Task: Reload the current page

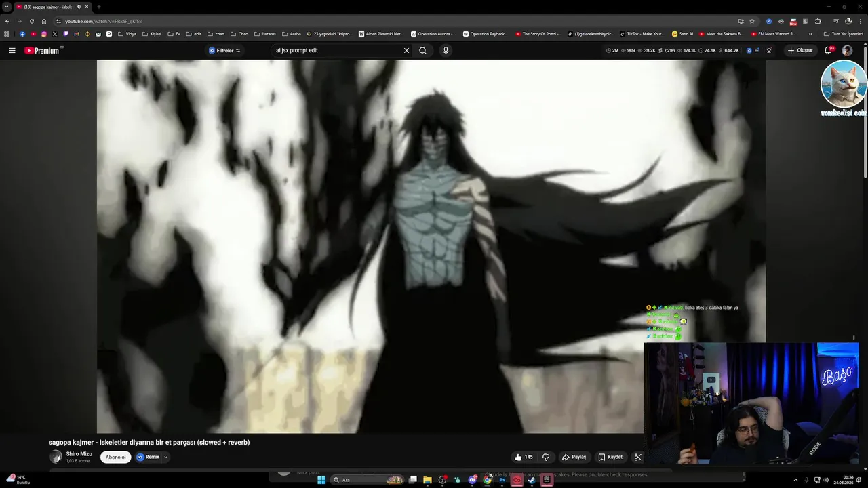Action: click(32, 21)
